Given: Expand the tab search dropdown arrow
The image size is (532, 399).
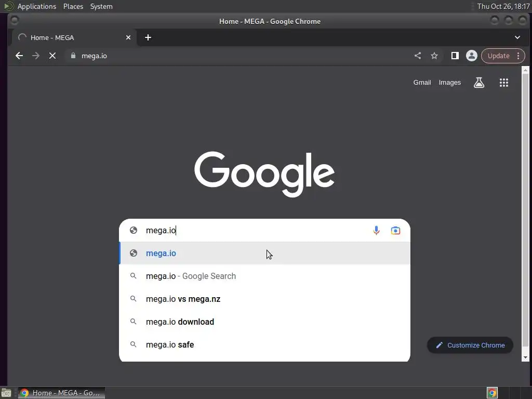Looking at the screenshot, I should pos(517,37).
